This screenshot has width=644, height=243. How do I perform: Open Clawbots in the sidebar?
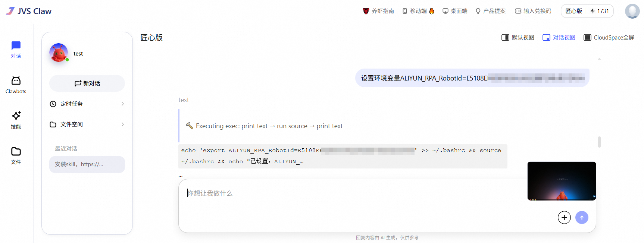tap(16, 85)
